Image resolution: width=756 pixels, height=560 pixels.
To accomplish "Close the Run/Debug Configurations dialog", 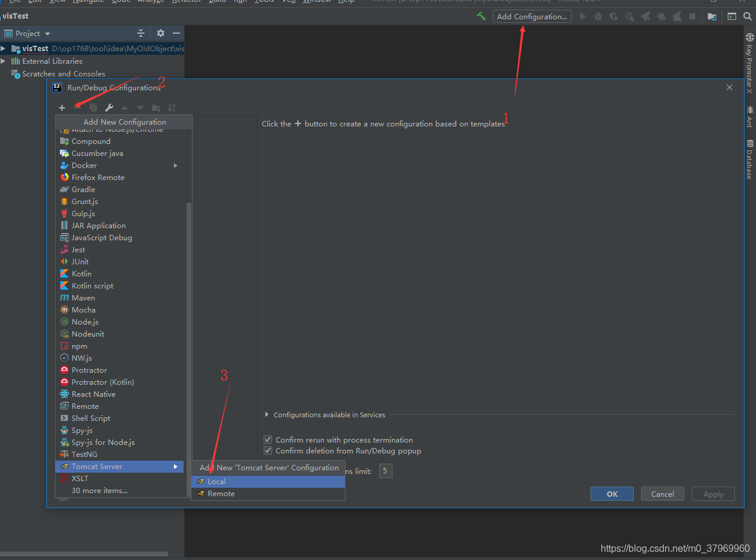I will pos(730,87).
